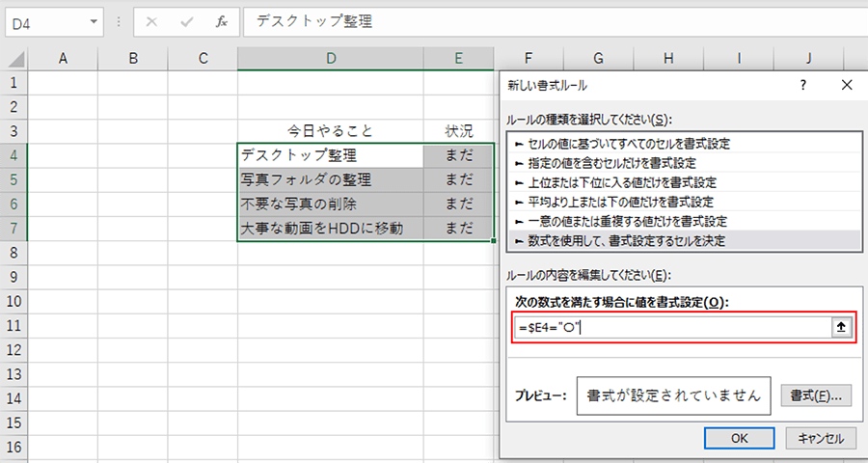Choose 上位または下位に入る値だけを書式設定 rule type
This screenshot has height=463, width=868.
[684, 182]
